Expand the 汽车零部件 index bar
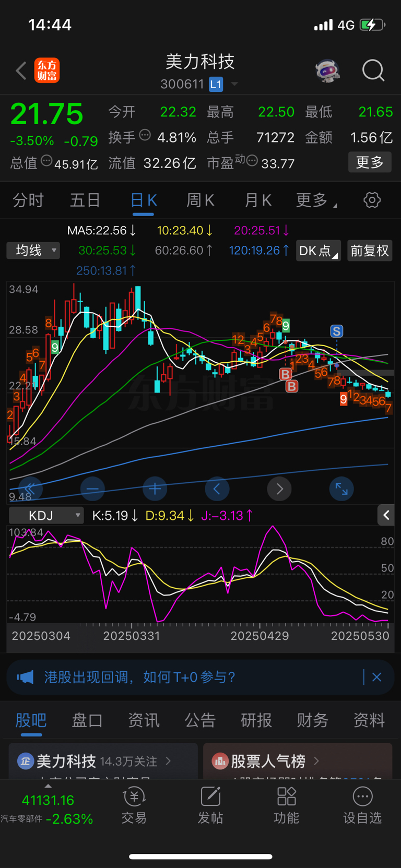This screenshot has width=401, height=868. 48,806
